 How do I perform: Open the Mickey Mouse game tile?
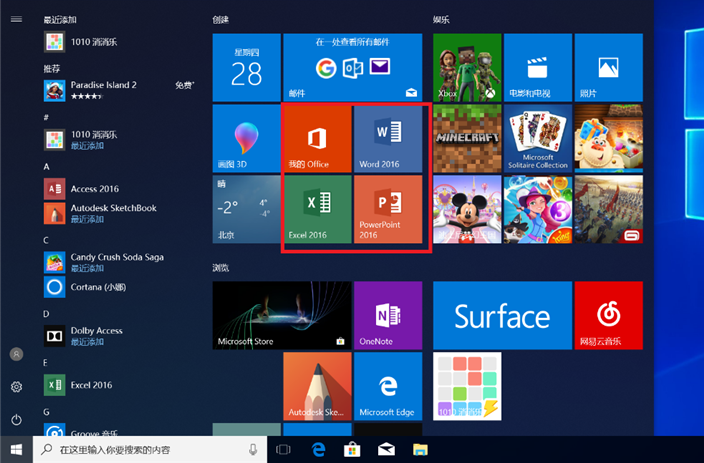coord(467,209)
